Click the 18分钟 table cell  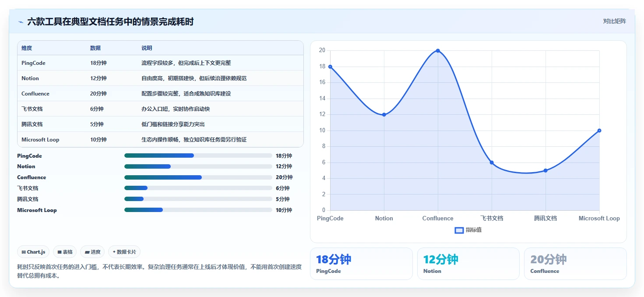99,63
